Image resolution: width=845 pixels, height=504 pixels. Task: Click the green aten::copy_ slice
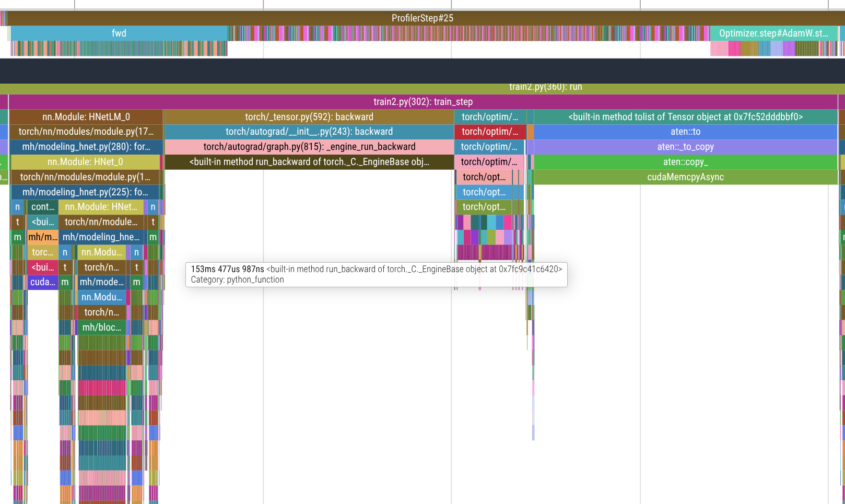click(x=685, y=162)
